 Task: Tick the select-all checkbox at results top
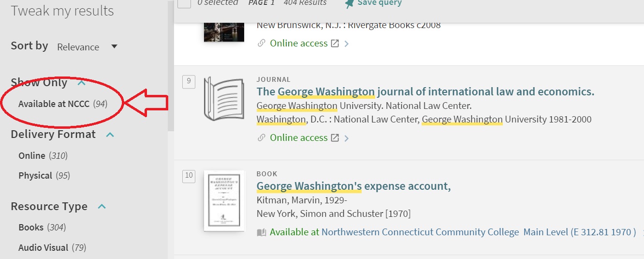(x=184, y=3)
